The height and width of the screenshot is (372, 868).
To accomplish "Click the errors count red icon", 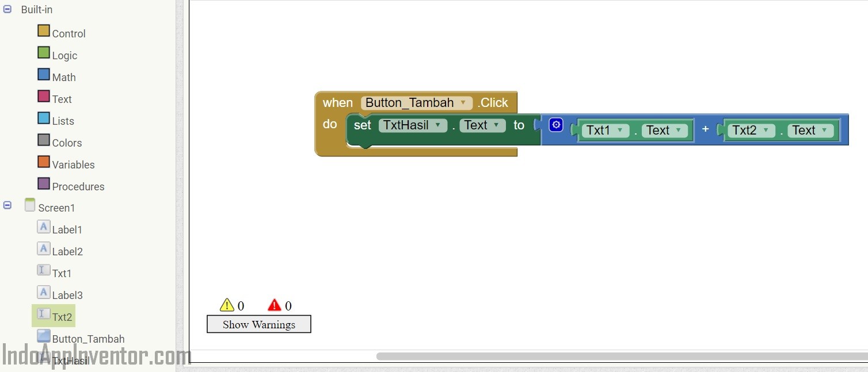I will [275, 305].
